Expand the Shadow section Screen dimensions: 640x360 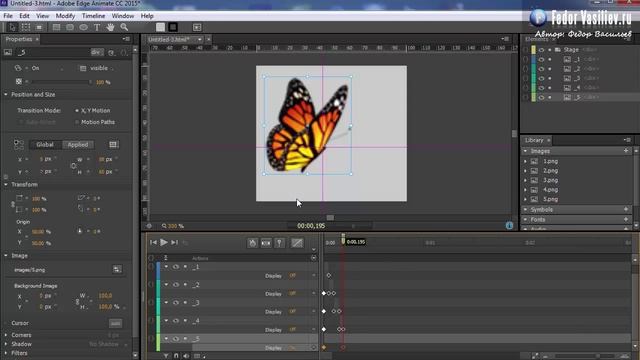click(6, 344)
